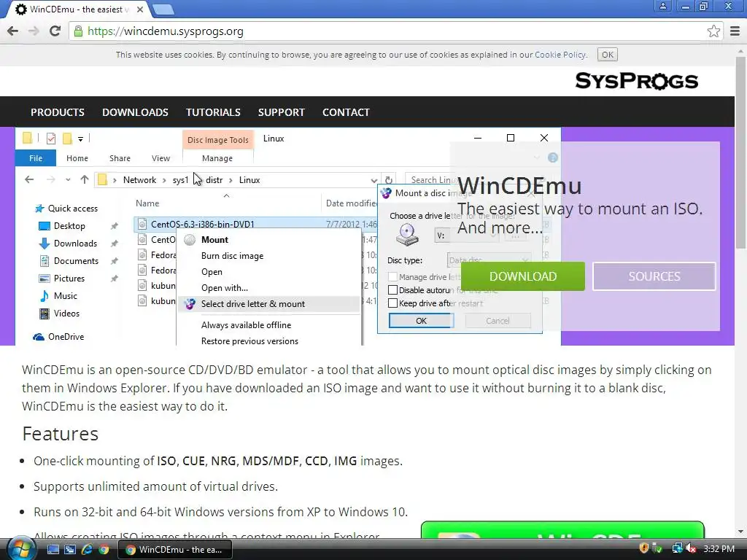Click the green DOWNLOAD button
This screenshot has height=560, width=747.
pyautogui.click(x=523, y=276)
